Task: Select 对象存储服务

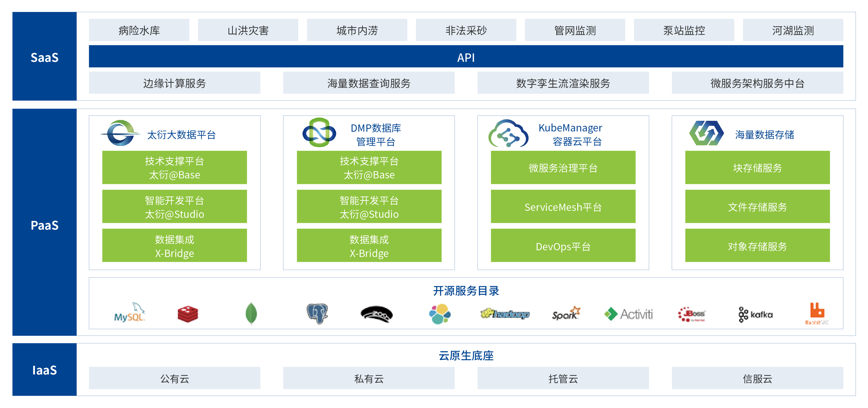Action: click(758, 246)
